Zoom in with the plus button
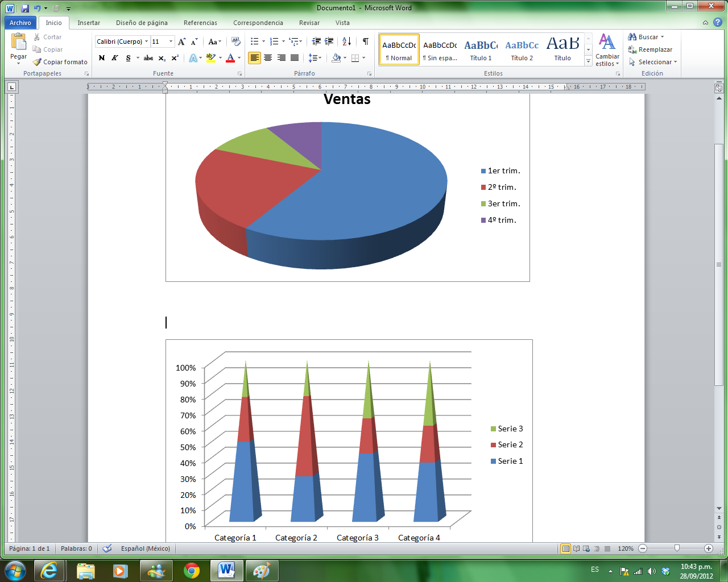 (x=709, y=548)
